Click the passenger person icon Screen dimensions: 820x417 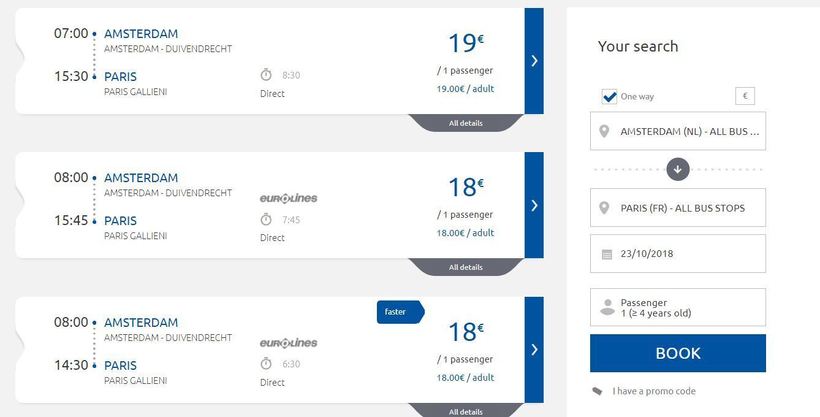click(x=606, y=308)
